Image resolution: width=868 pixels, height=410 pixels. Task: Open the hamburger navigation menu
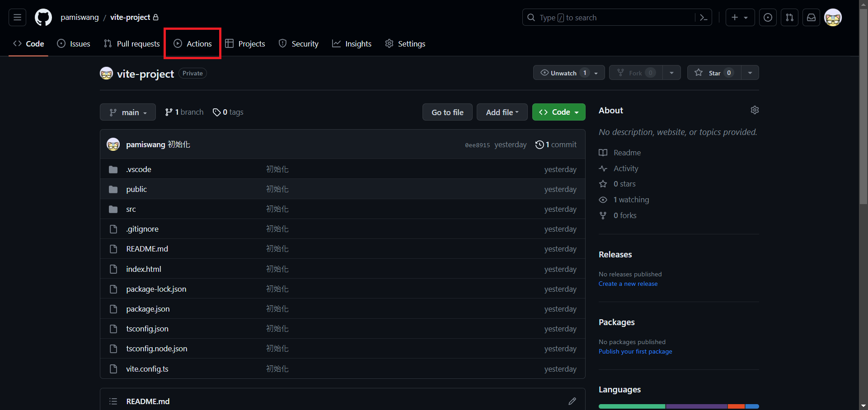click(x=17, y=18)
